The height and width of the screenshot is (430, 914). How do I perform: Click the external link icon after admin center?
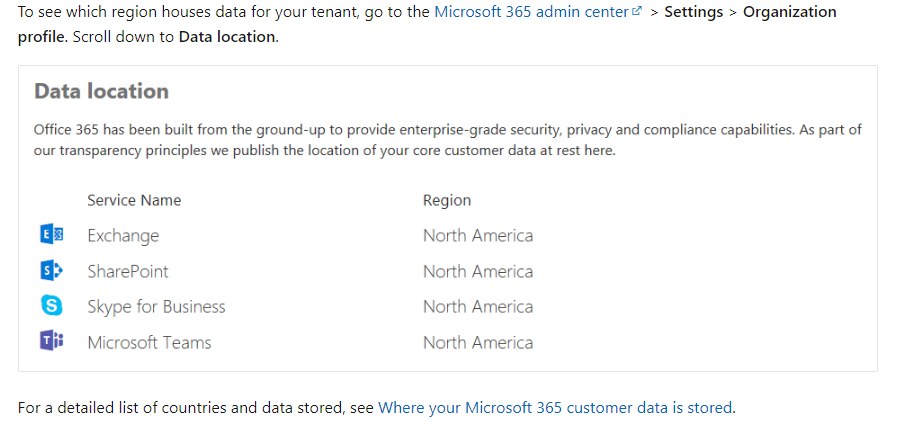tap(637, 12)
